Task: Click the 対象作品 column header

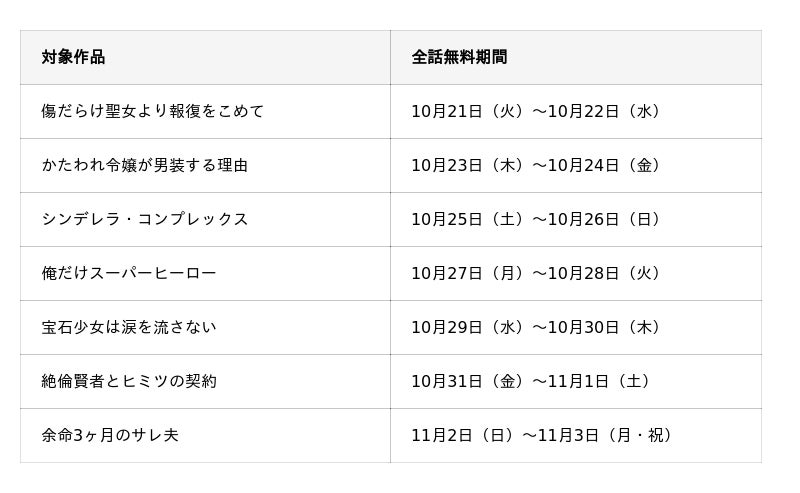Action: click(73, 57)
